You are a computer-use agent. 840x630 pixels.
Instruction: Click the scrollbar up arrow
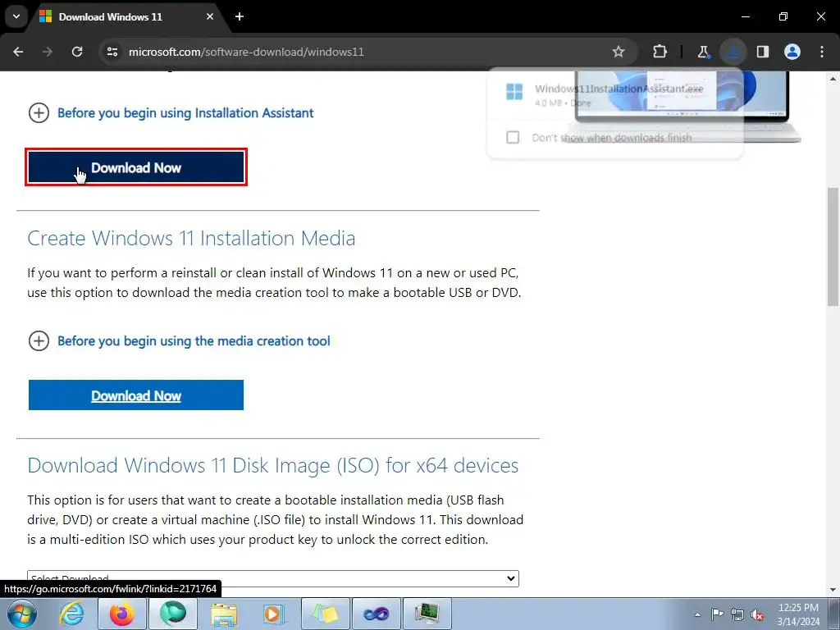(x=833, y=79)
